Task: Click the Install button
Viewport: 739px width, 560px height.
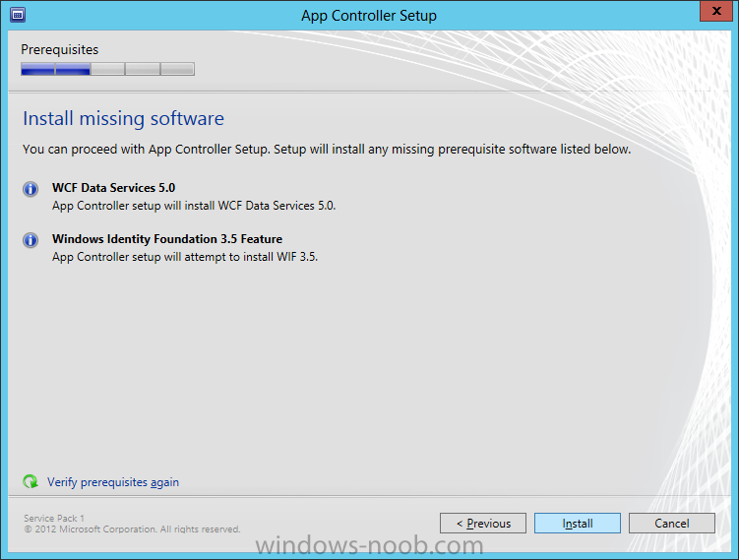Action: pyautogui.click(x=578, y=524)
